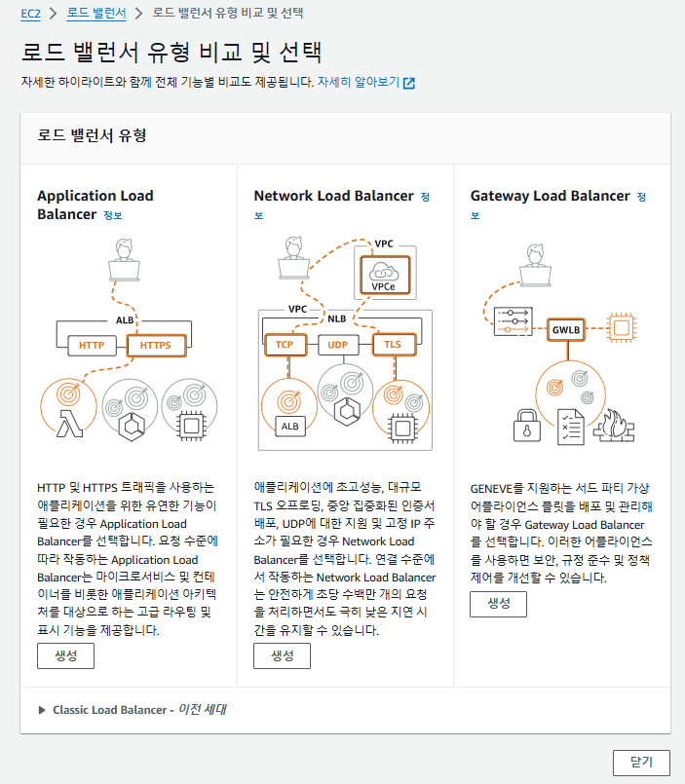Click the checklist document icon in Gateway diagram

[570, 427]
